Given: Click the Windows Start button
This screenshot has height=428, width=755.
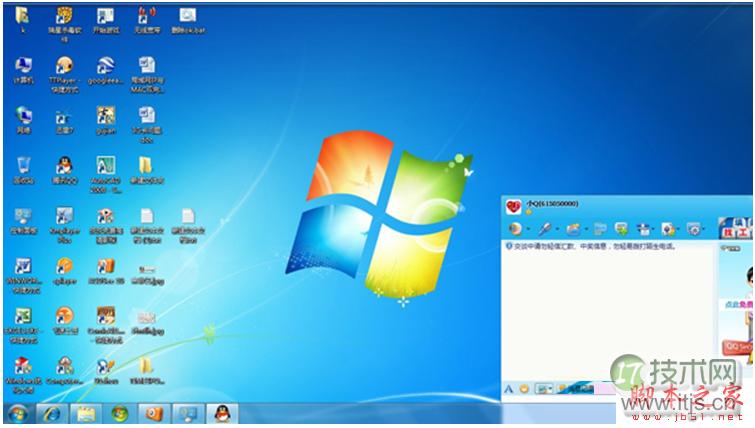Looking at the screenshot, I should (x=17, y=413).
